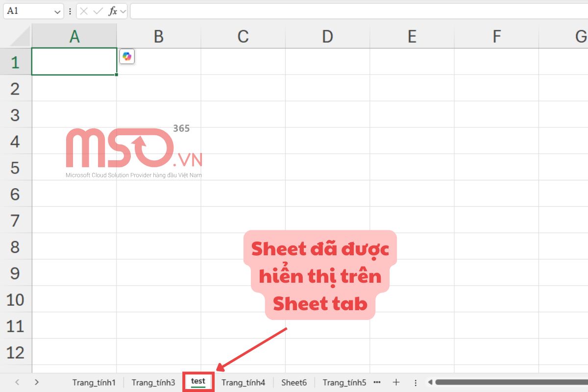The image size is (588, 392).
Task: Expand the dropdown next to fx
Action: pyautogui.click(x=122, y=11)
